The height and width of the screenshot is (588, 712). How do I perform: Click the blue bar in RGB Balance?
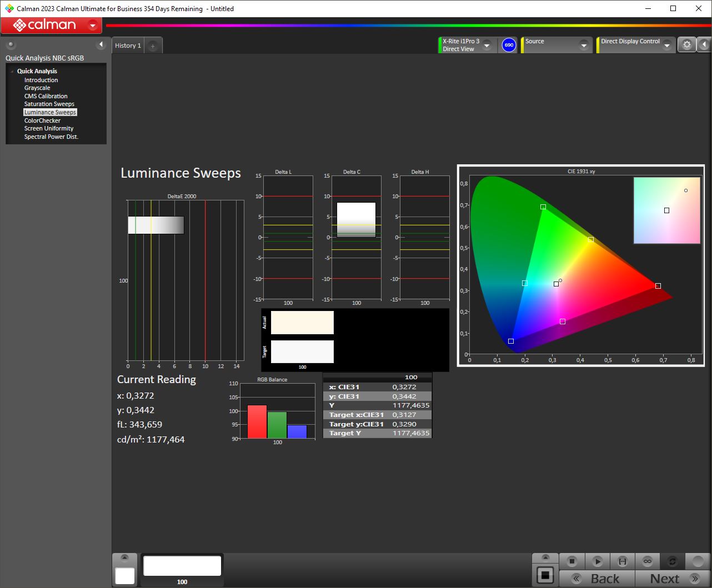297,431
